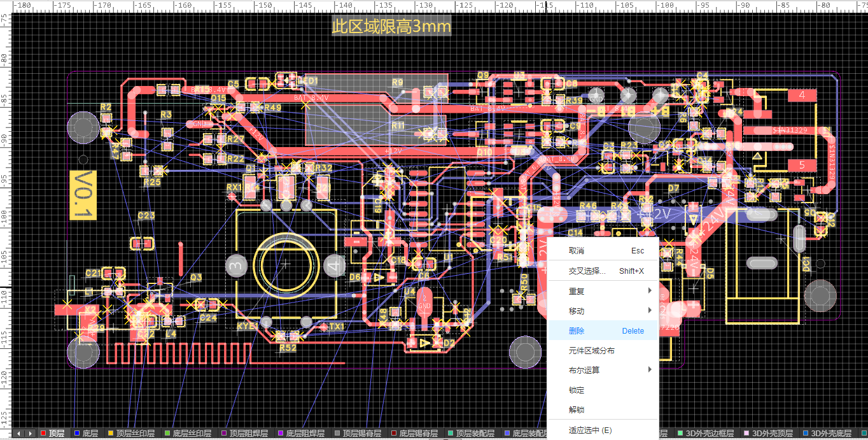The image size is (868, 440).
Task: Click the gray pad 3 of the key switch
Action: pos(236,265)
